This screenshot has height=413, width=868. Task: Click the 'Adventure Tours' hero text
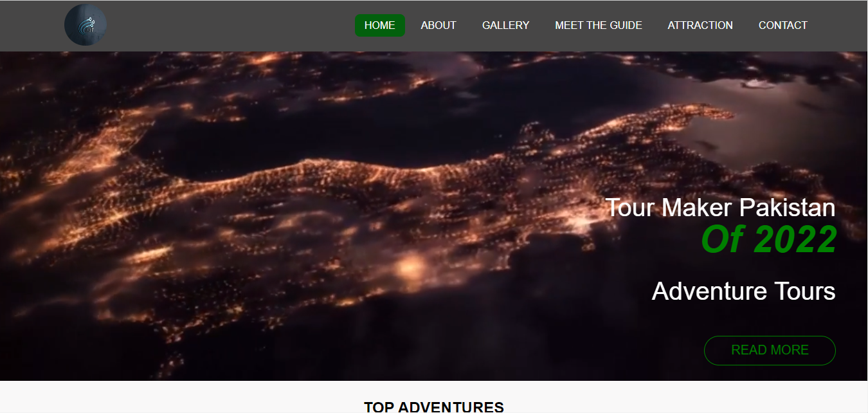pyautogui.click(x=743, y=291)
